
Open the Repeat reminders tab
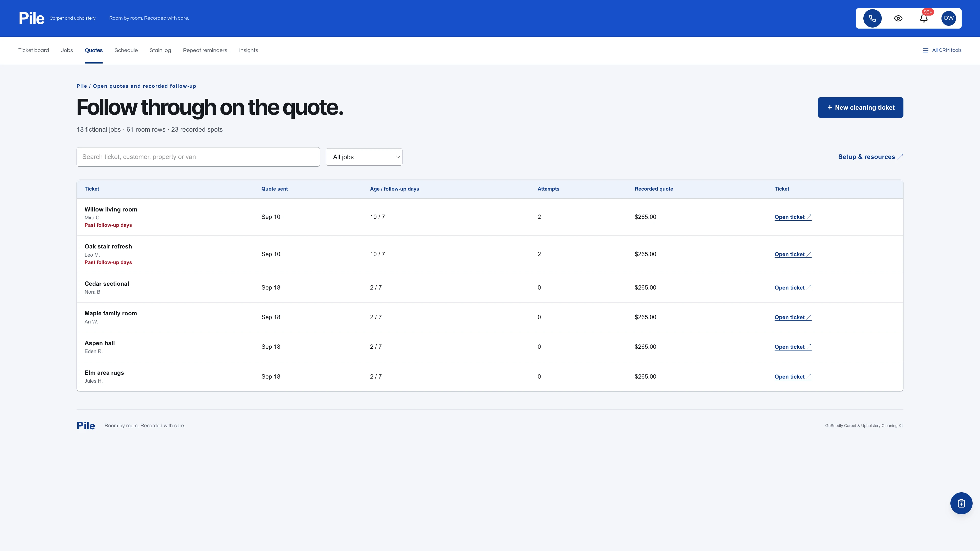[x=205, y=50]
